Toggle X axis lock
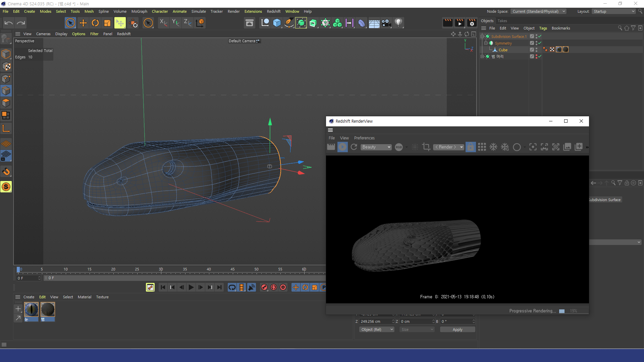 click(163, 23)
